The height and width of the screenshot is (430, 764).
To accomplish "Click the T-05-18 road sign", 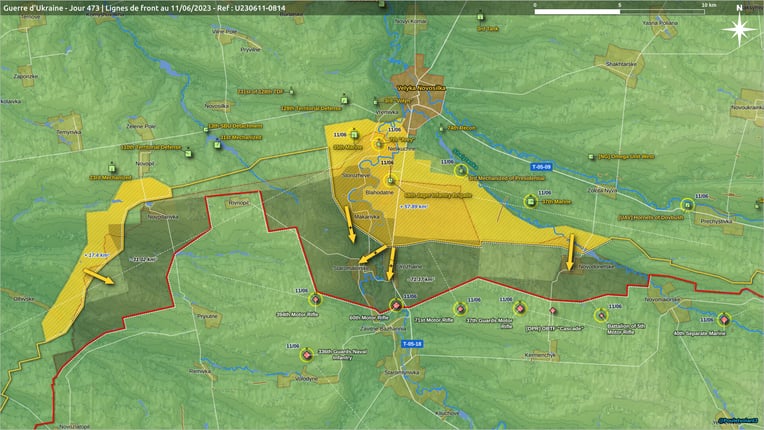I will pyautogui.click(x=412, y=344).
